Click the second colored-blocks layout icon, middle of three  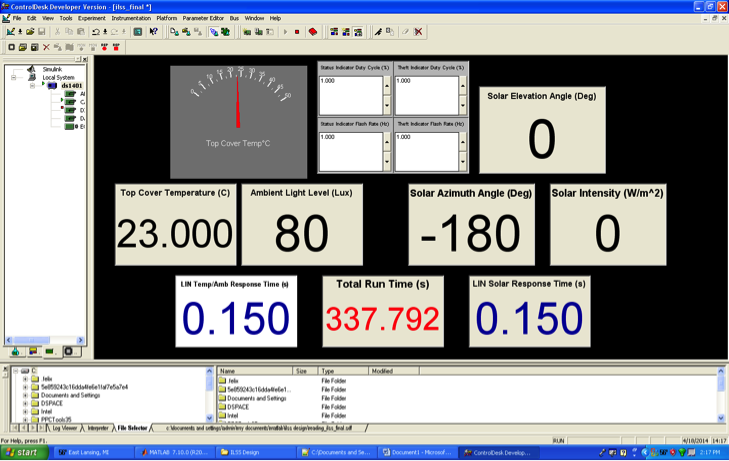(346, 32)
